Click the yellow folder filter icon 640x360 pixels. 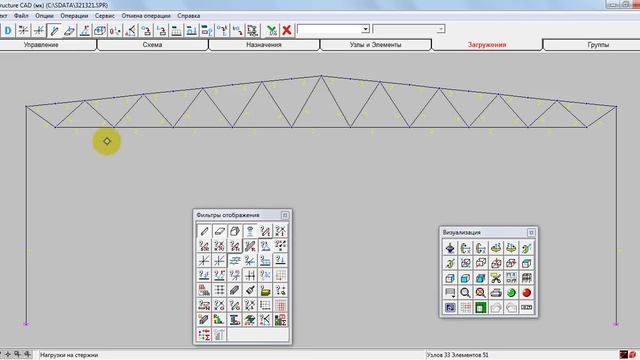click(265, 290)
